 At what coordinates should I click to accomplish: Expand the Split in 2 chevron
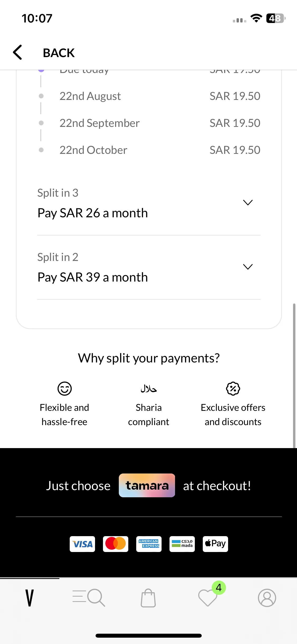(248, 267)
